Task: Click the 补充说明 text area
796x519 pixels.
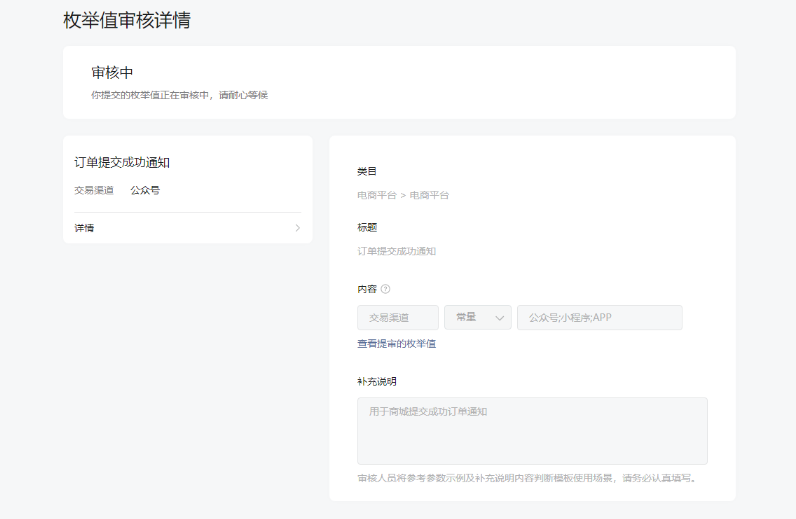Action: point(532,430)
